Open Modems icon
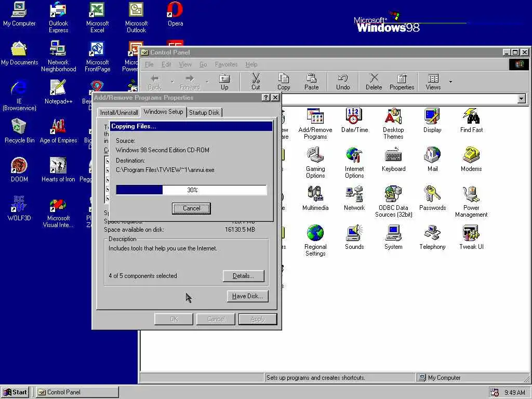The image size is (532, 399). tap(471, 159)
